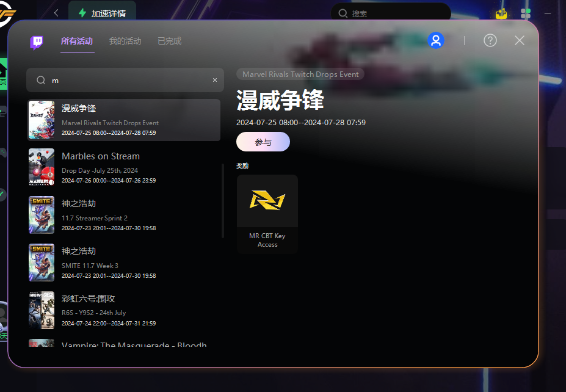Open the 彩虹六号:围攻 activity title
The image size is (566, 392).
coord(89,299)
